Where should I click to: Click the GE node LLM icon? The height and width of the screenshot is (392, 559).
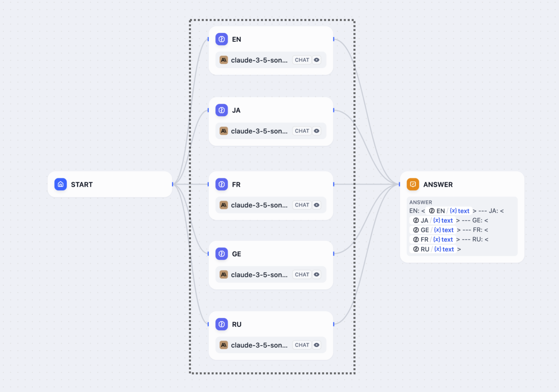pyautogui.click(x=221, y=254)
